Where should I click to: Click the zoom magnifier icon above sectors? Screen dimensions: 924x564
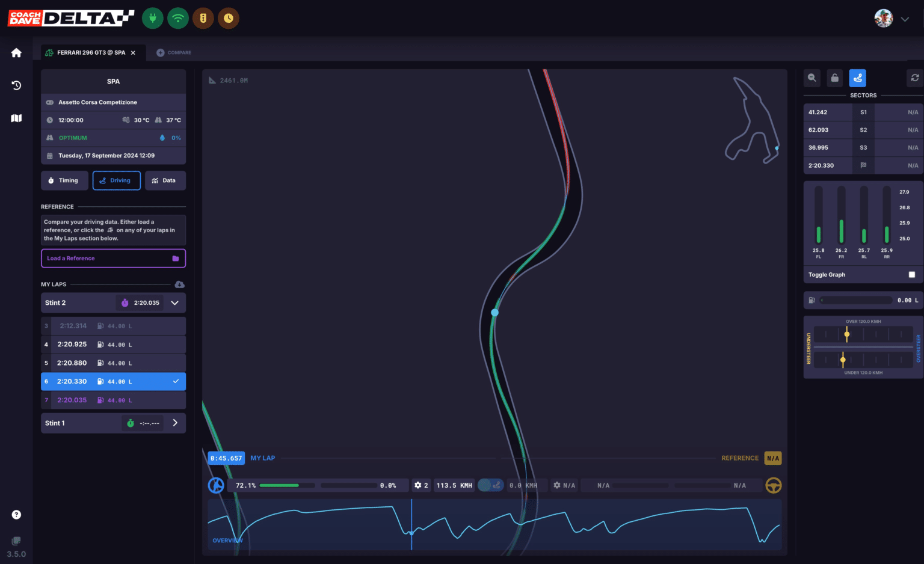coord(812,78)
